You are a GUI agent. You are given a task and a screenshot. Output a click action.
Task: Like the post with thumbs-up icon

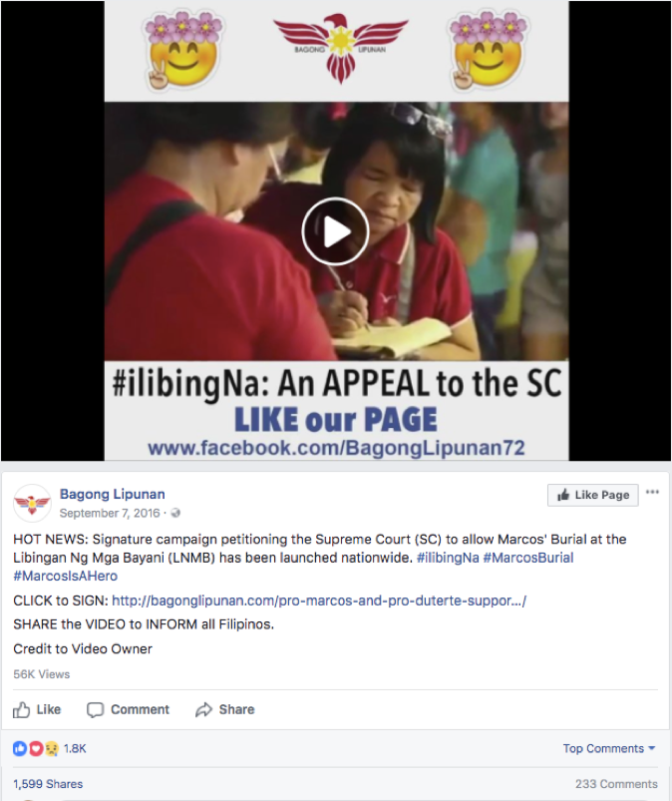37,709
